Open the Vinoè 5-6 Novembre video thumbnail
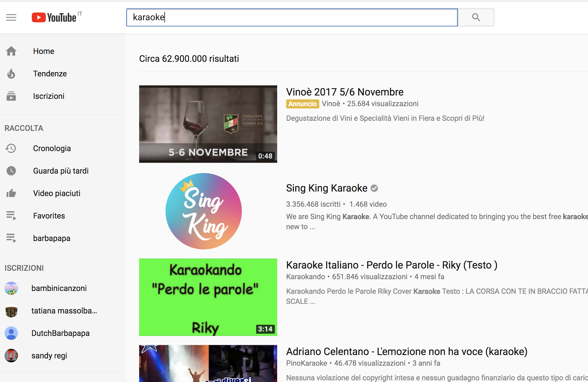This screenshot has width=588, height=382. 208,124
